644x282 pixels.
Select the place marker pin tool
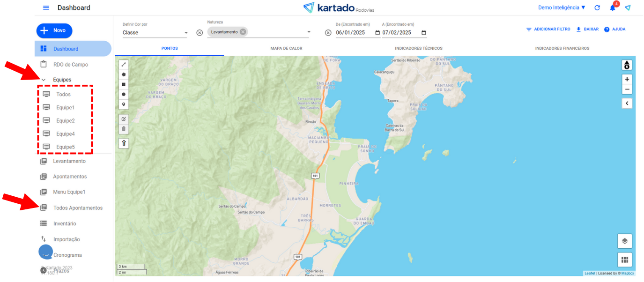124,104
